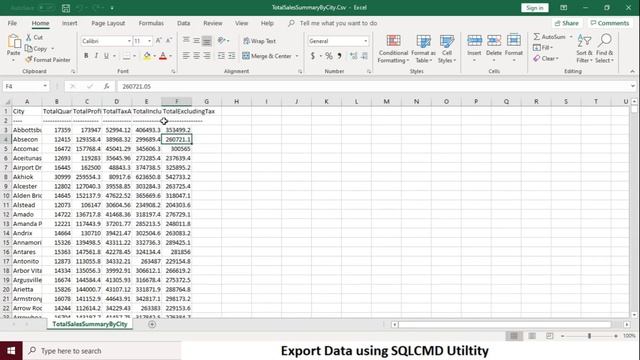Toggle Top Align button
Viewport: 640px width, 360px height.
(x=186, y=40)
